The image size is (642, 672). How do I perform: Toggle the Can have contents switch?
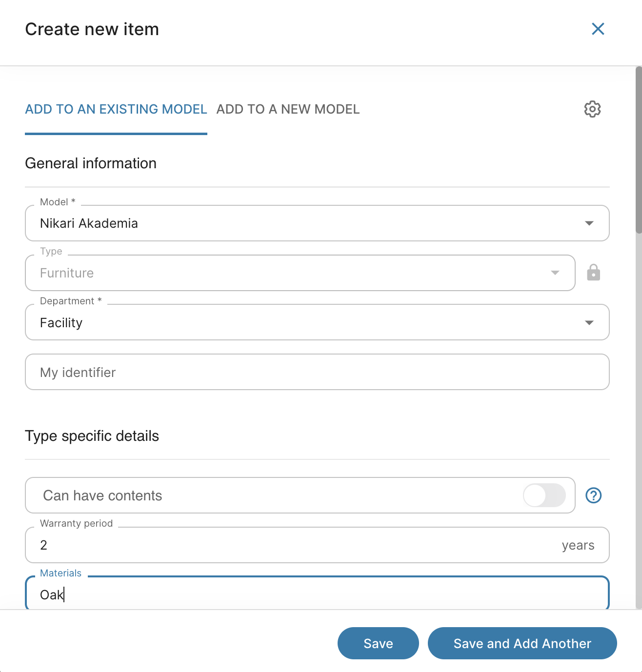(x=544, y=495)
